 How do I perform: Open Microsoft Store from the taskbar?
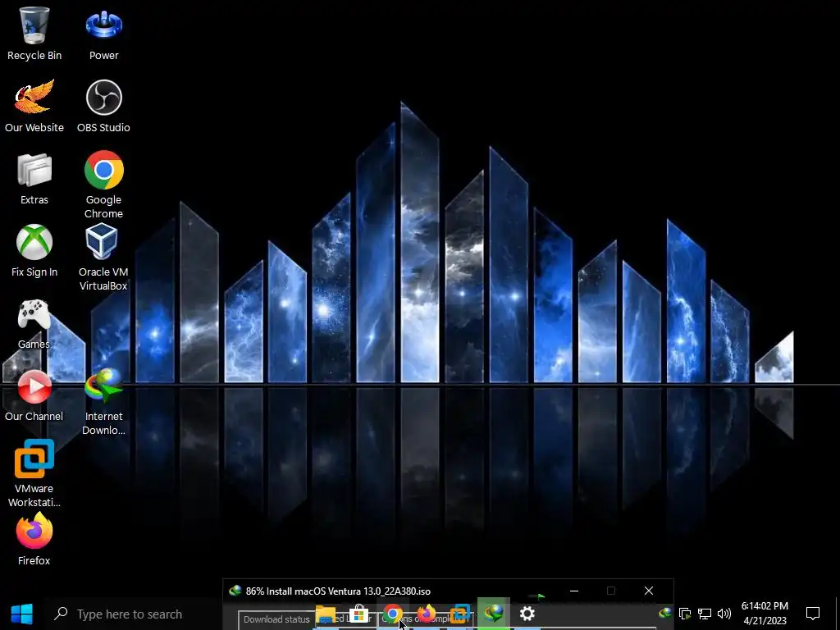click(x=359, y=614)
